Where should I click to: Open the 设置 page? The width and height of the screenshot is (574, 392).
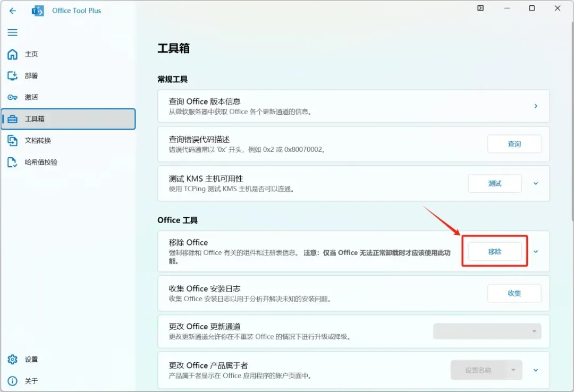tap(68, 360)
